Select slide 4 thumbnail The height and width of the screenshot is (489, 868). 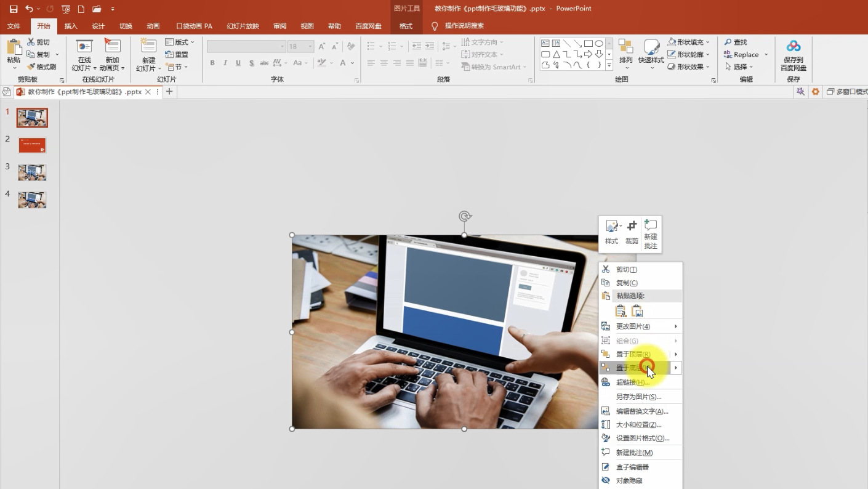tap(32, 200)
